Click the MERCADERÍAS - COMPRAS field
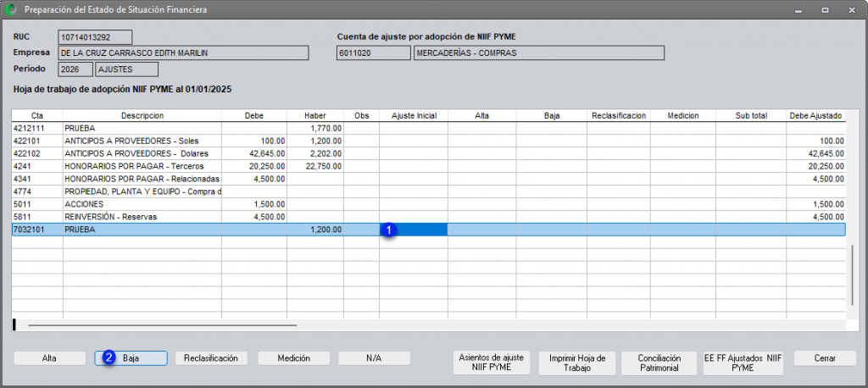The height and width of the screenshot is (388, 868). (538, 53)
